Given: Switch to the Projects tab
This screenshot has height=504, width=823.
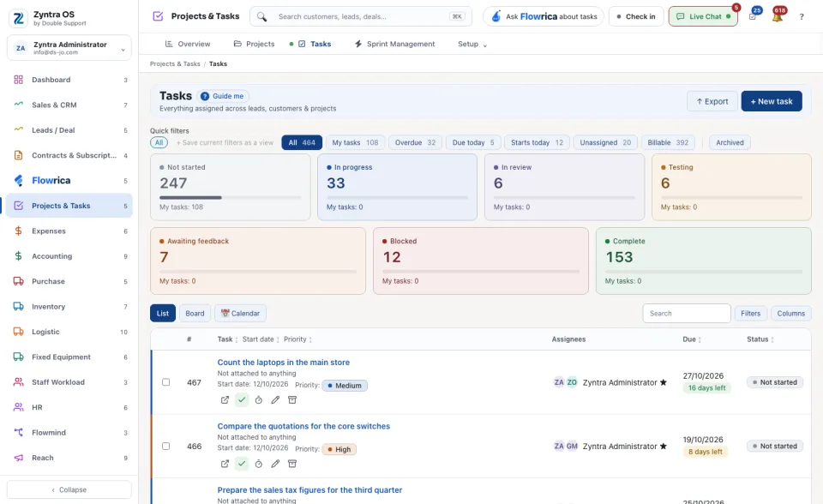Looking at the screenshot, I should [x=254, y=44].
